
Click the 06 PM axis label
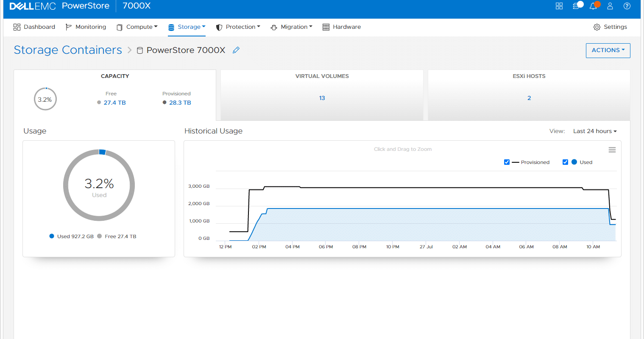click(x=326, y=247)
